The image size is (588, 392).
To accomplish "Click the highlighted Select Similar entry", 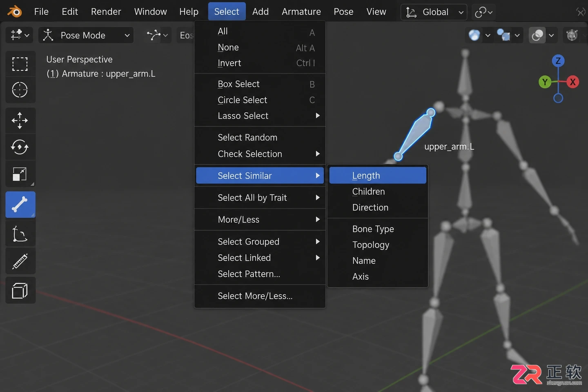I will click(x=260, y=176).
